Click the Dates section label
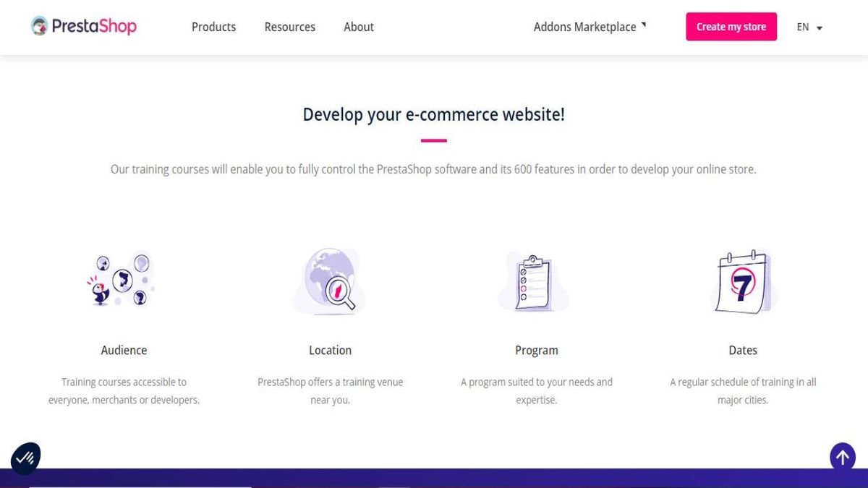Image resolution: width=868 pixels, height=488 pixels. [743, 350]
